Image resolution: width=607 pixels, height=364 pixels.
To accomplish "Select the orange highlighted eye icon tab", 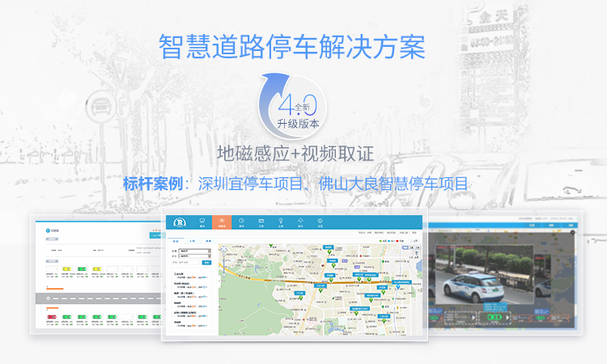I will tap(222, 222).
